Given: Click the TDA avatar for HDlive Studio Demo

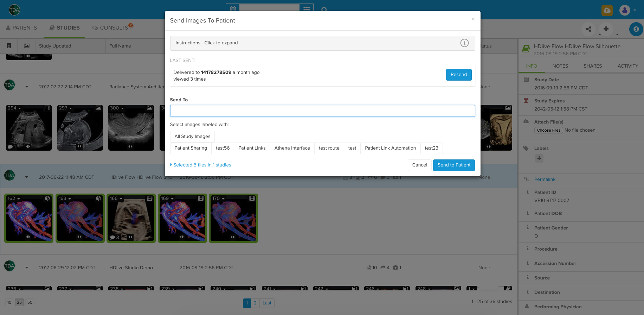Looking at the screenshot, I should pyautogui.click(x=9, y=266).
